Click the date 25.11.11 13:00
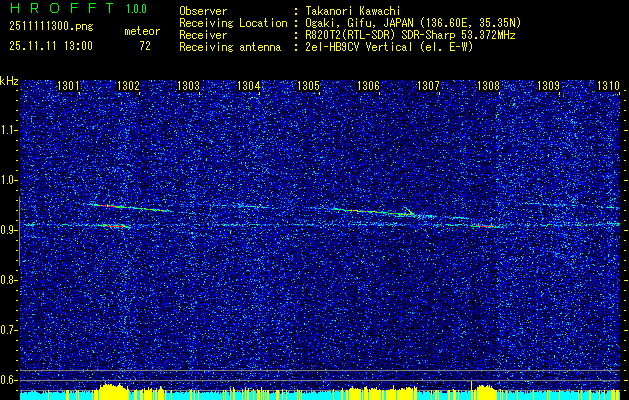The image size is (629, 400). 51,46
